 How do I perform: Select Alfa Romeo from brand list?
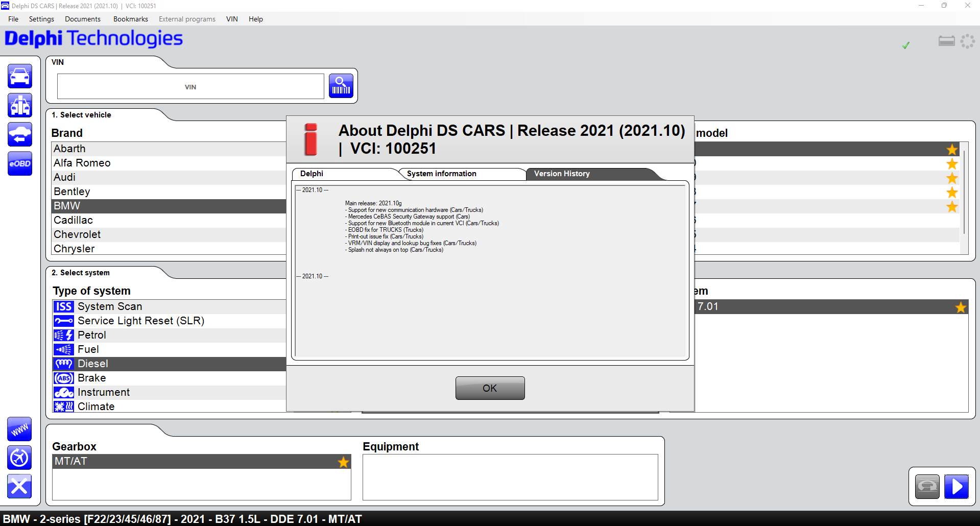(82, 163)
